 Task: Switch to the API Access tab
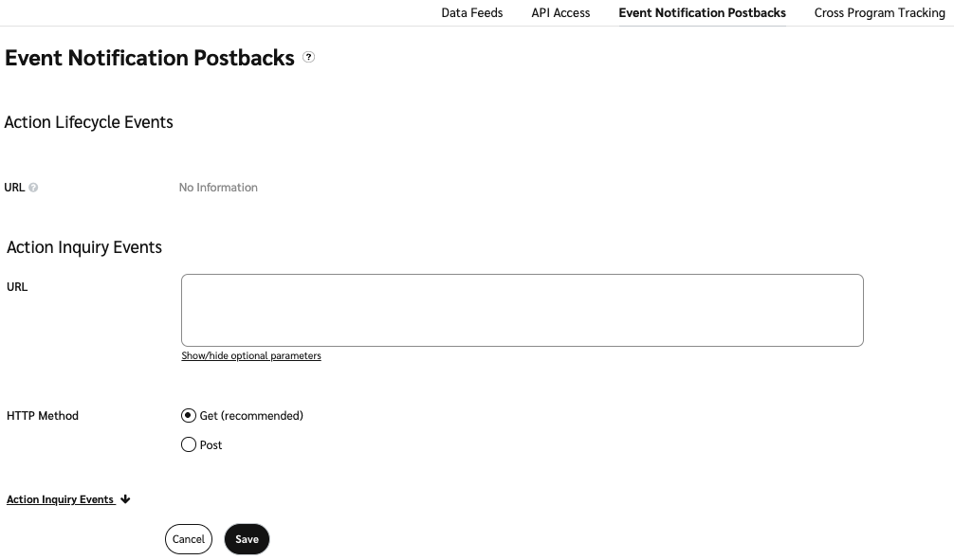click(560, 13)
